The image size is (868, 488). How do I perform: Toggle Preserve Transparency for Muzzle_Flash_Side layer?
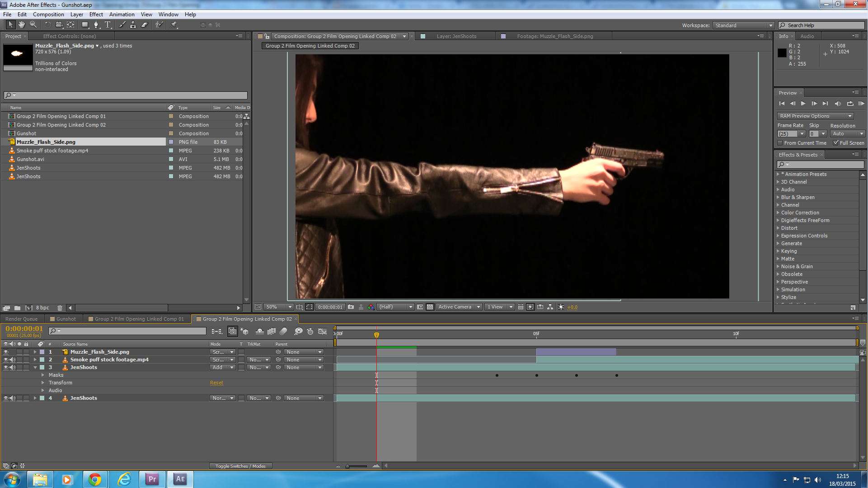241,352
